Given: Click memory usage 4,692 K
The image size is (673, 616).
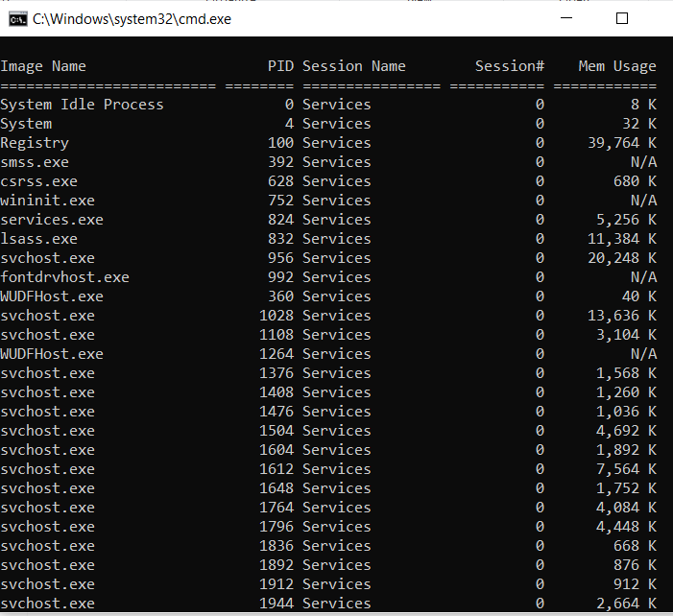Looking at the screenshot, I should click(626, 431).
